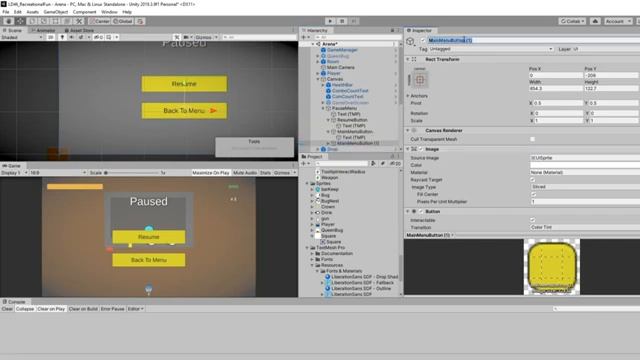Click the object name field in Inspector
This screenshot has width=640, height=360.
[x=533, y=40]
